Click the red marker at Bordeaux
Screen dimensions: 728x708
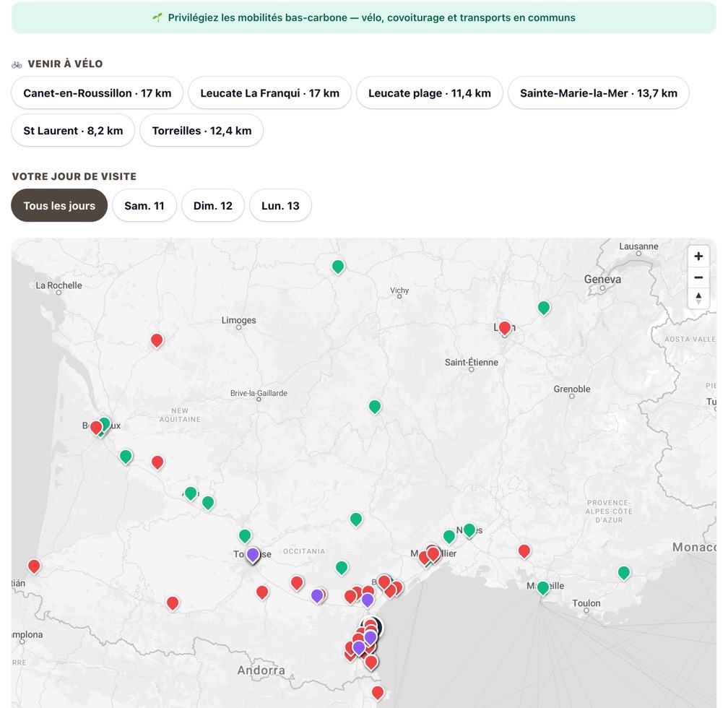(x=96, y=428)
